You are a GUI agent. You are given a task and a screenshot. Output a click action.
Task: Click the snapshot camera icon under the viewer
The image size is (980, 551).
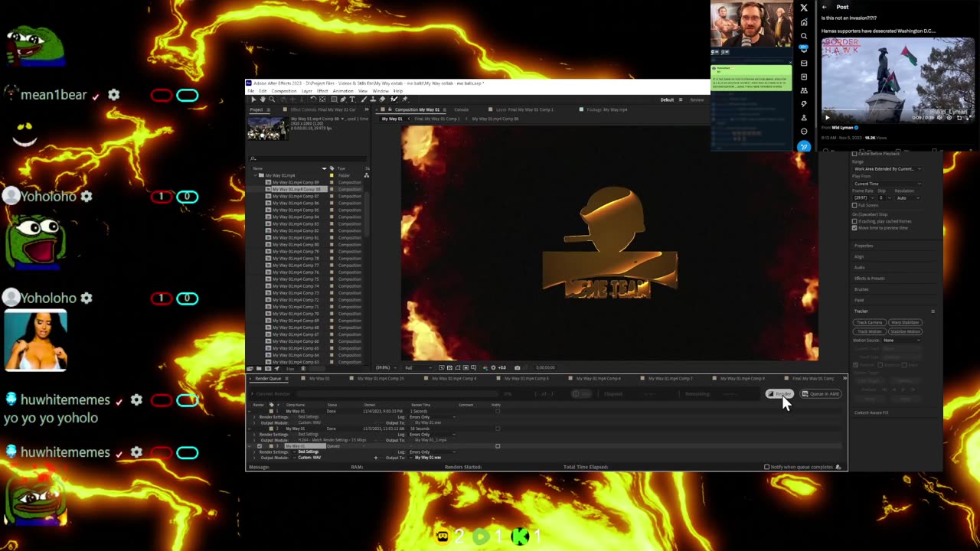pos(517,368)
